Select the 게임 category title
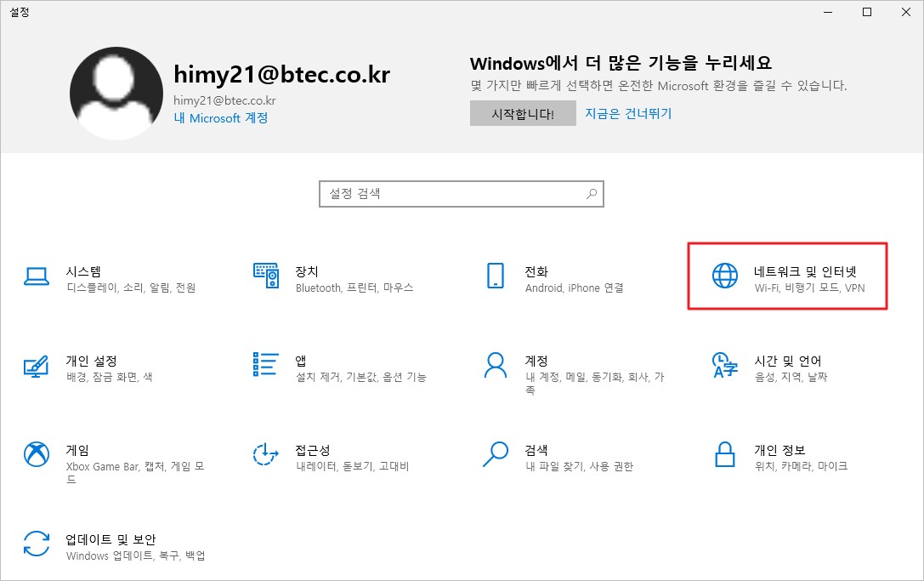924x581 pixels. tap(78, 450)
